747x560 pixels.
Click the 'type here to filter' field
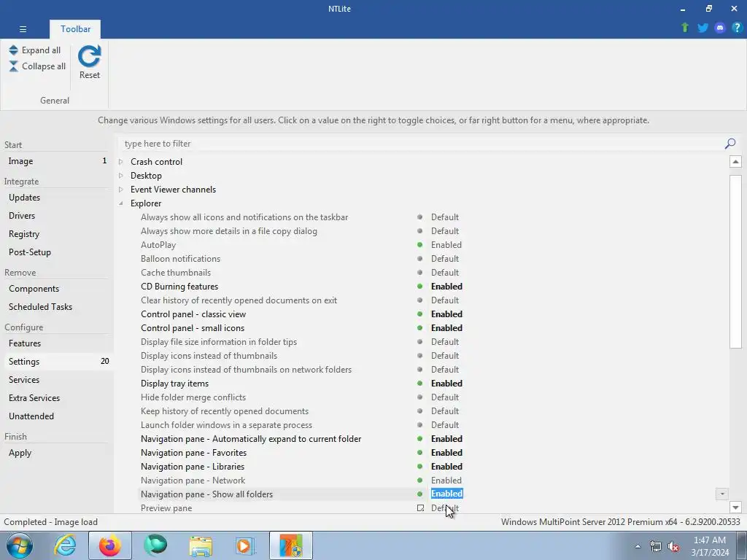coord(422,144)
